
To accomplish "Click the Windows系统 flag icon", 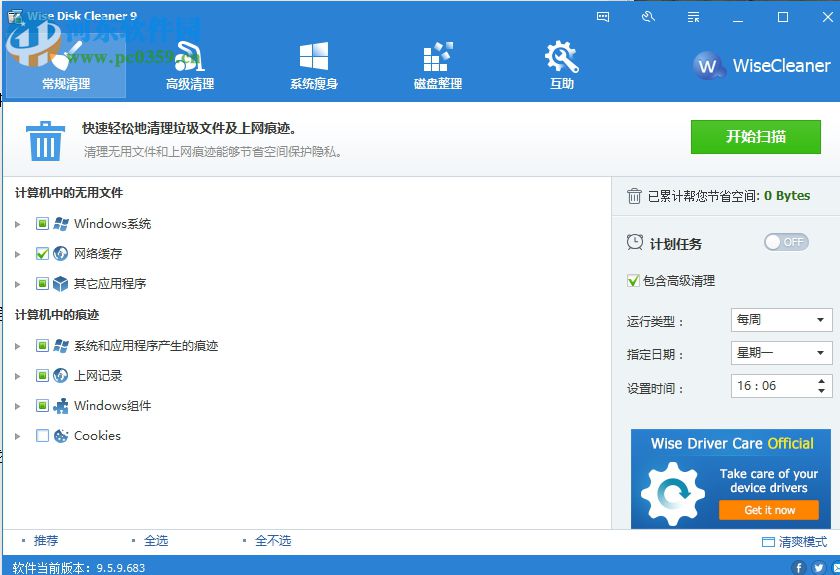I will 61,223.
